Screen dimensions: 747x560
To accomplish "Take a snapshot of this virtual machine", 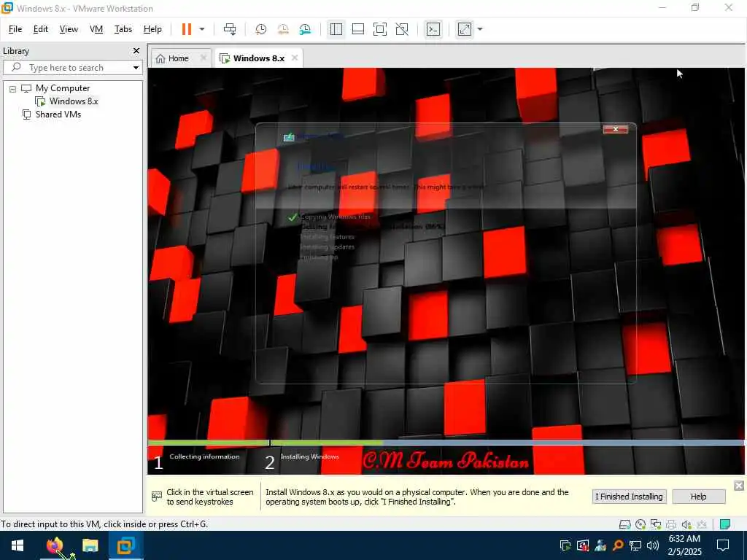I will pos(260,29).
